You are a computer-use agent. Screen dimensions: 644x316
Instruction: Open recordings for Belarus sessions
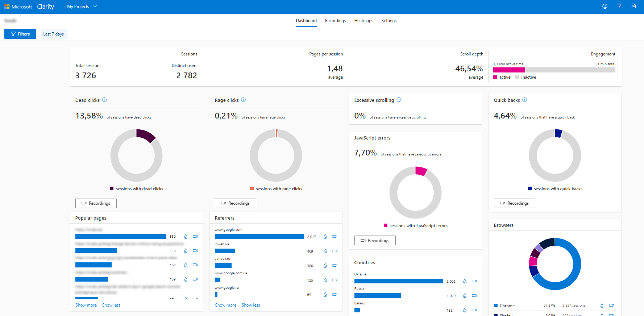click(474, 310)
